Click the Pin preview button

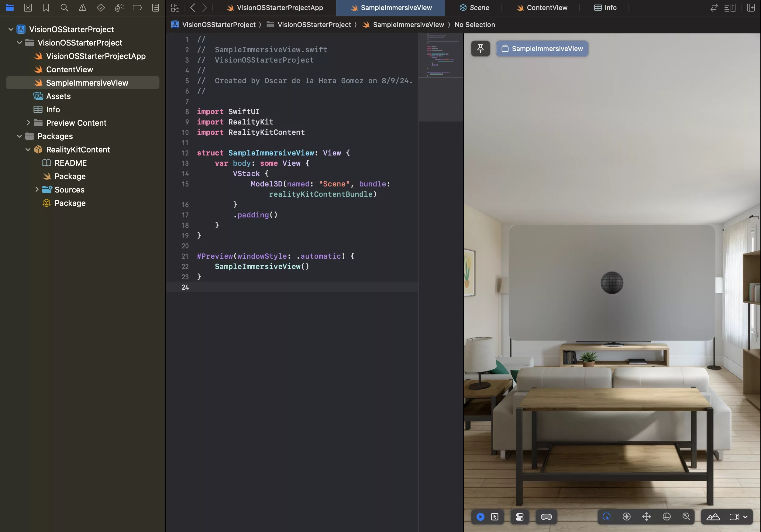[x=480, y=49]
